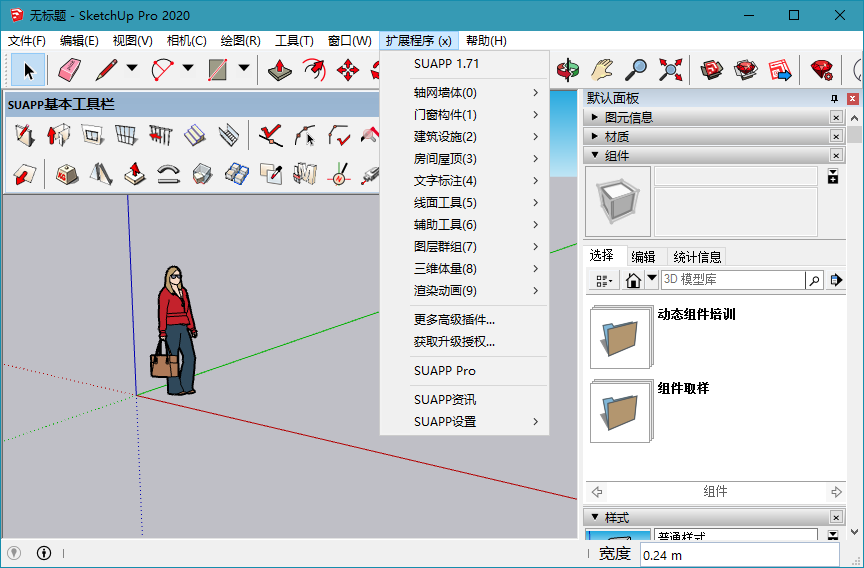Select the Move tool with red arrows
The height and width of the screenshot is (568, 864).
(x=348, y=70)
